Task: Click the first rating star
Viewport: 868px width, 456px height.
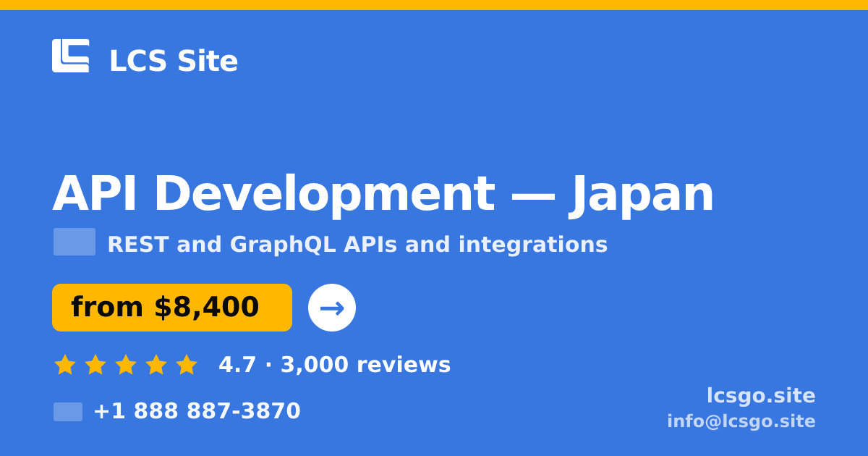Action: pyautogui.click(x=65, y=365)
